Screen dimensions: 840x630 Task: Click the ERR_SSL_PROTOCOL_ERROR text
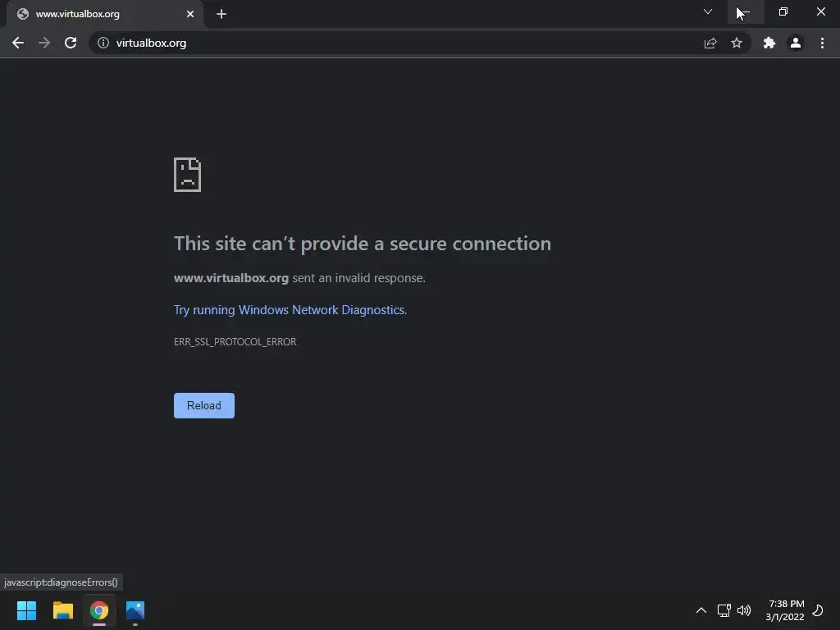[235, 342]
